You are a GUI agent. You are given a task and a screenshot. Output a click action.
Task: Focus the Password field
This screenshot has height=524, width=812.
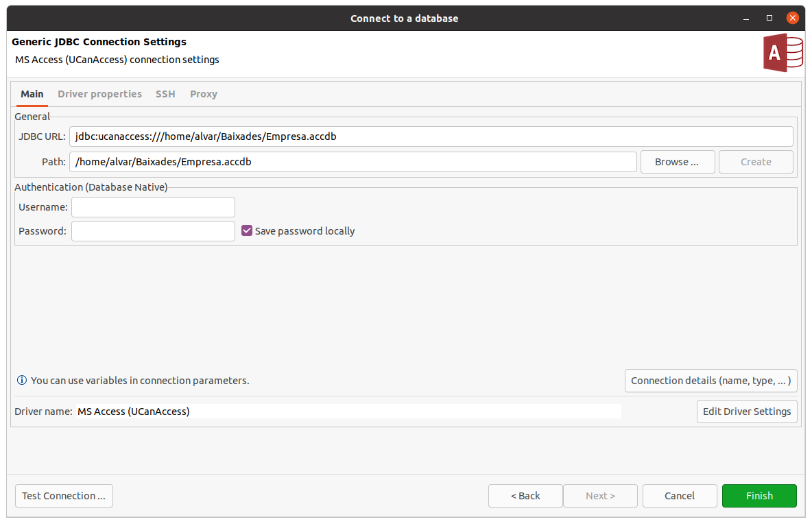[x=153, y=231]
